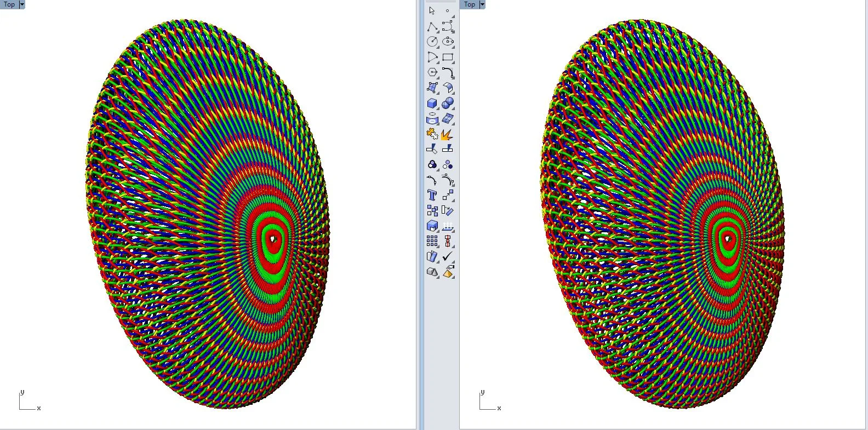Image resolution: width=868 pixels, height=430 pixels.
Task: Choose Surface from corner points tool
Action: point(432,88)
